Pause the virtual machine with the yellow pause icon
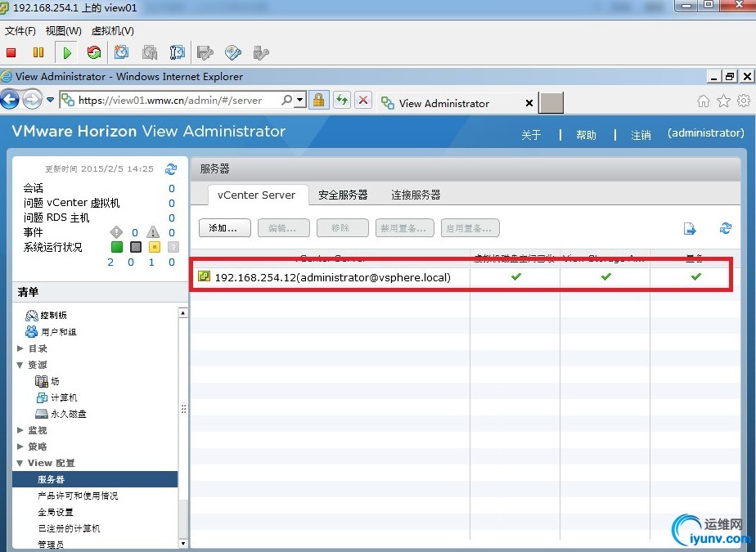The height and width of the screenshot is (552, 756). 38,52
